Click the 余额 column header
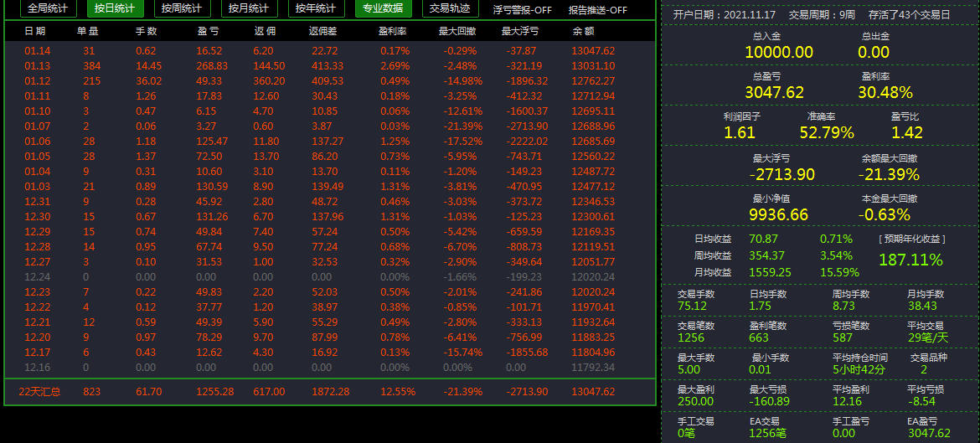 [x=583, y=31]
